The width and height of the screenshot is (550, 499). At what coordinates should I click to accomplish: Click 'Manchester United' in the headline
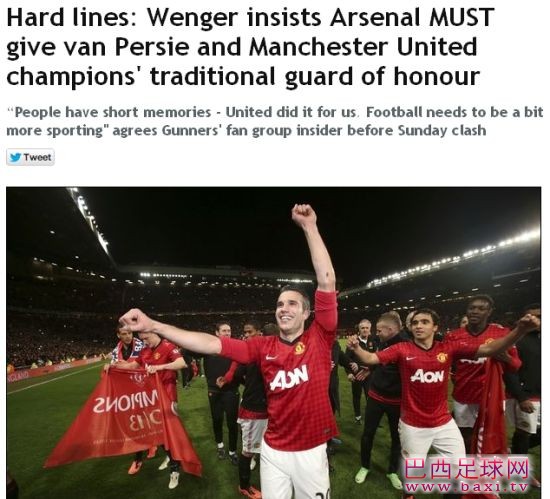363,47
